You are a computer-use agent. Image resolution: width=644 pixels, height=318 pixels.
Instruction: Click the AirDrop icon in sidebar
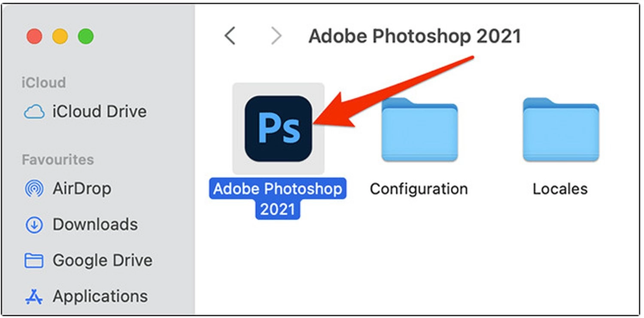34,188
